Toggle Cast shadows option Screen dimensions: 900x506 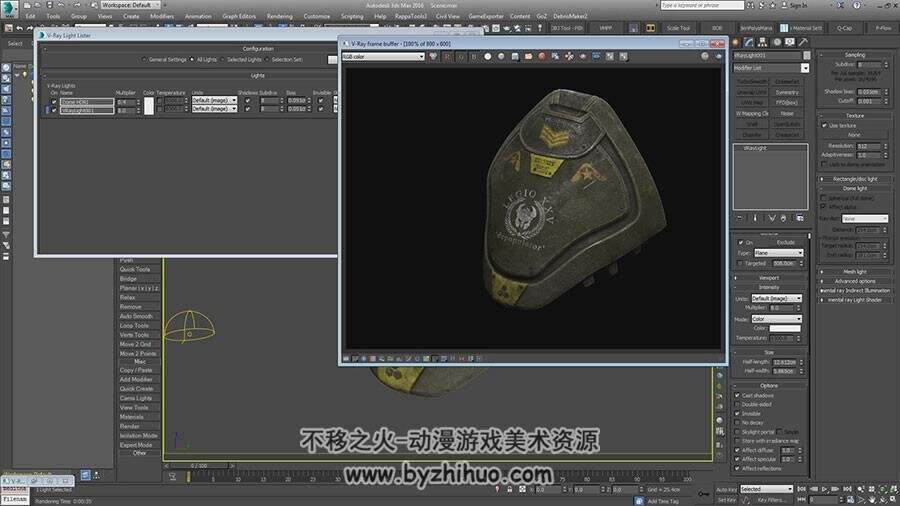click(738, 395)
